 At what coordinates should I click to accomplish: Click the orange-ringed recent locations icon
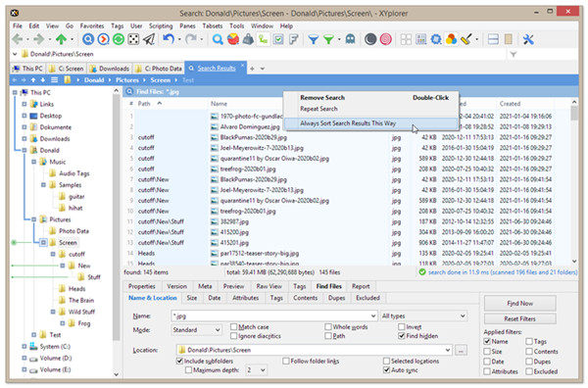click(x=104, y=39)
